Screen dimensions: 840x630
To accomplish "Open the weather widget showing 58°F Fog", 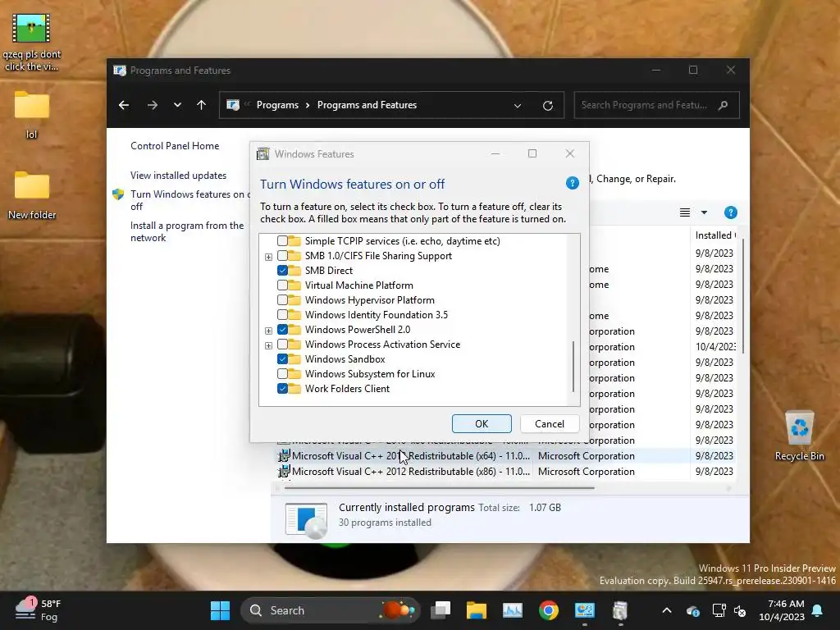I will (x=39, y=610).
